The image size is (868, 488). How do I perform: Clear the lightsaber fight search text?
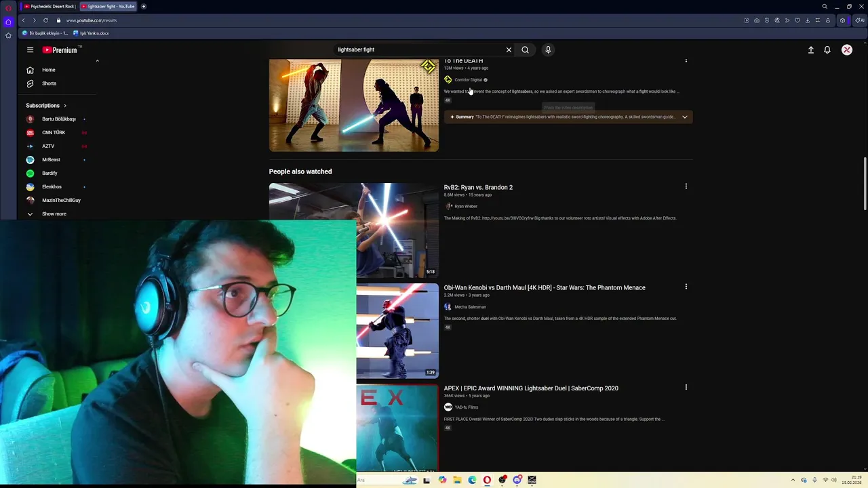tap(509, 49)
